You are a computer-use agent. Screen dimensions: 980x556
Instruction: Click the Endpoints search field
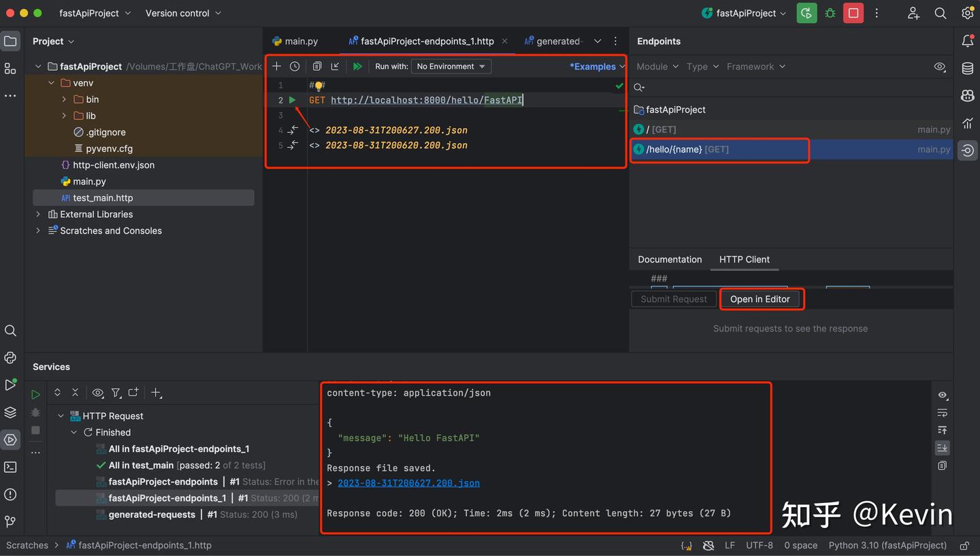point(681,87)
